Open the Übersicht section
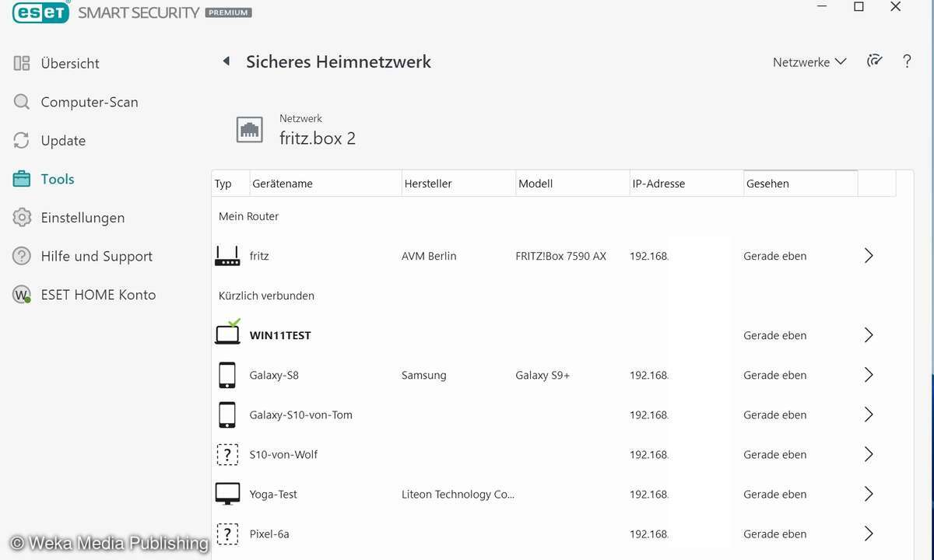This screenshot has height=560, width=934. (70, 64)
